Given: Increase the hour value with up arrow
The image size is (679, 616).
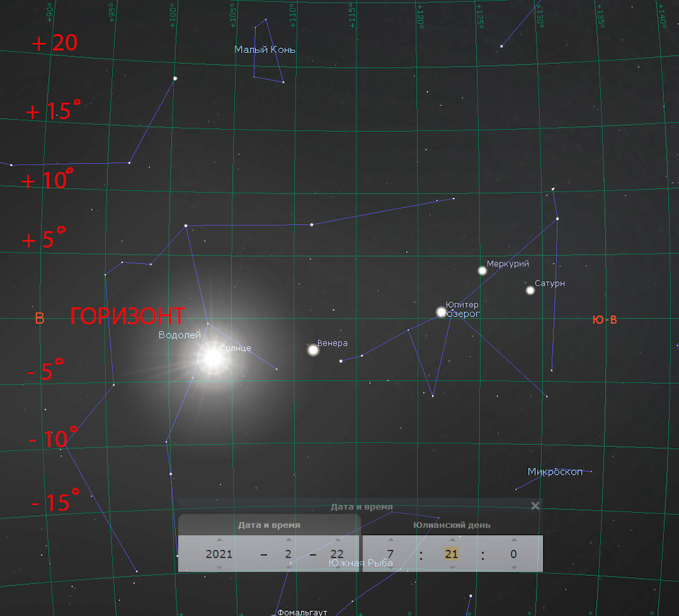Looking at the screenshot, I should 390,540.
